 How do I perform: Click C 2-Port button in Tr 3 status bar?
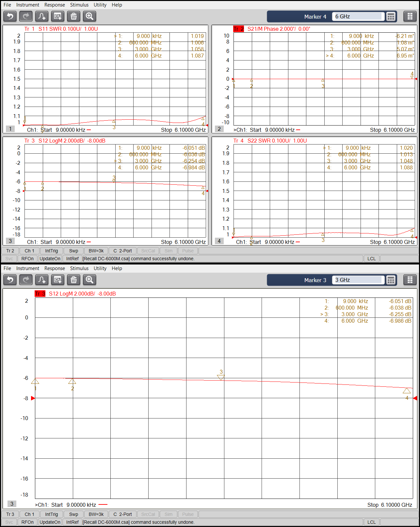(x=123, y=514)
